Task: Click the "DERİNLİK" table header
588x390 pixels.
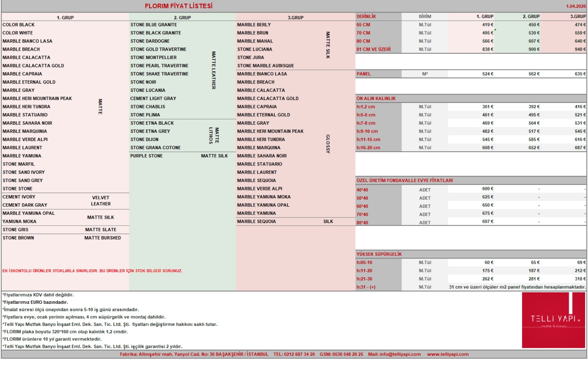Action: pos(366,17)
